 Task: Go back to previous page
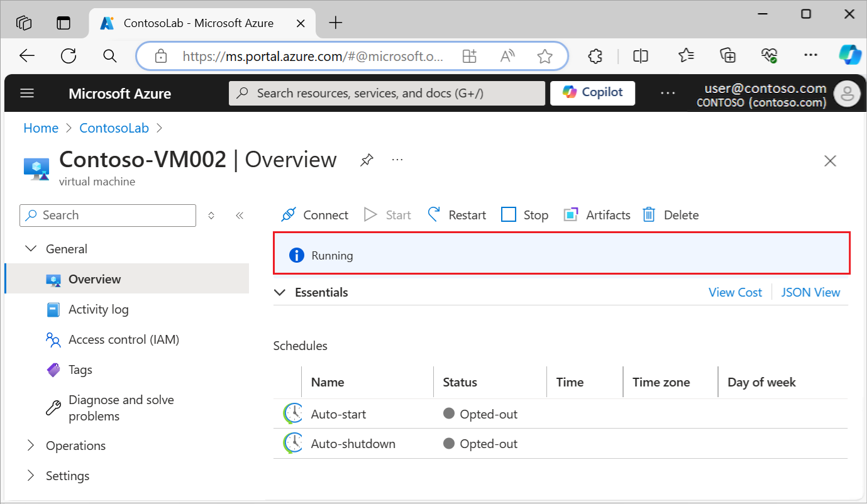coord(27,56)
